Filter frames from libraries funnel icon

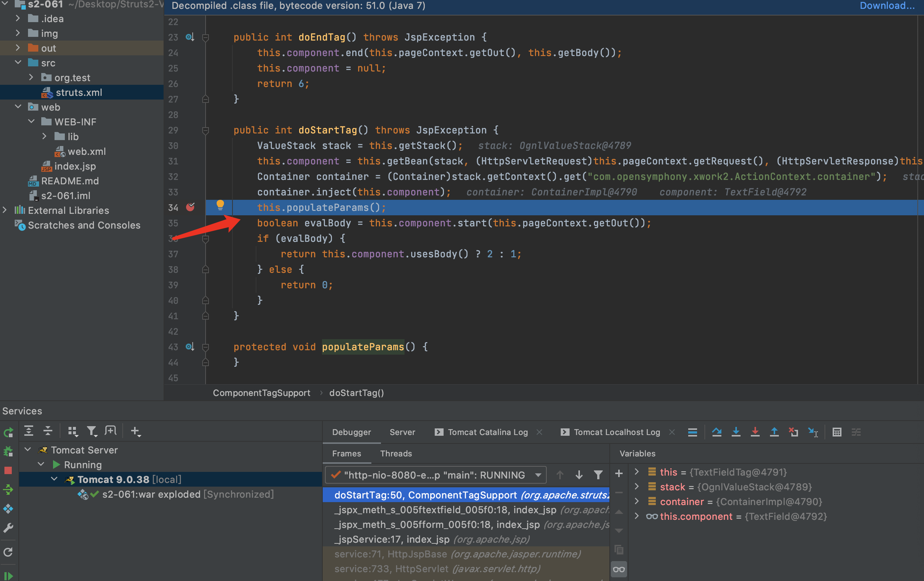point(598,475)
